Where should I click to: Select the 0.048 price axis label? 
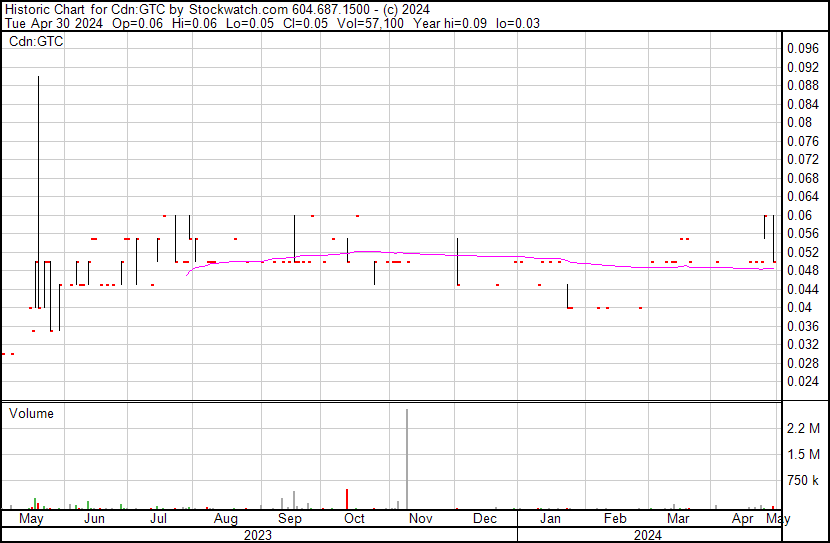click(x=802, y=270)
